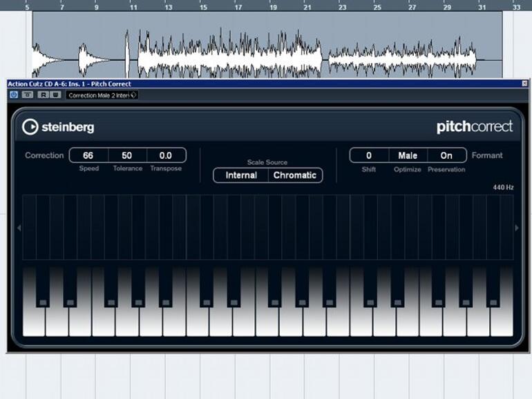Click bar 7 on the timeline ruler
Image resolution: width=532 pixels, height=399 pixels.
point(61,7)
